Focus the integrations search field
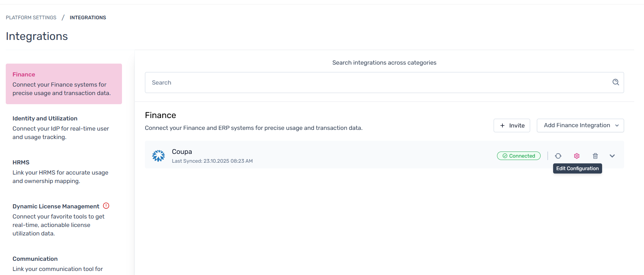The image size is (644, 275). [x=378, y=83]
